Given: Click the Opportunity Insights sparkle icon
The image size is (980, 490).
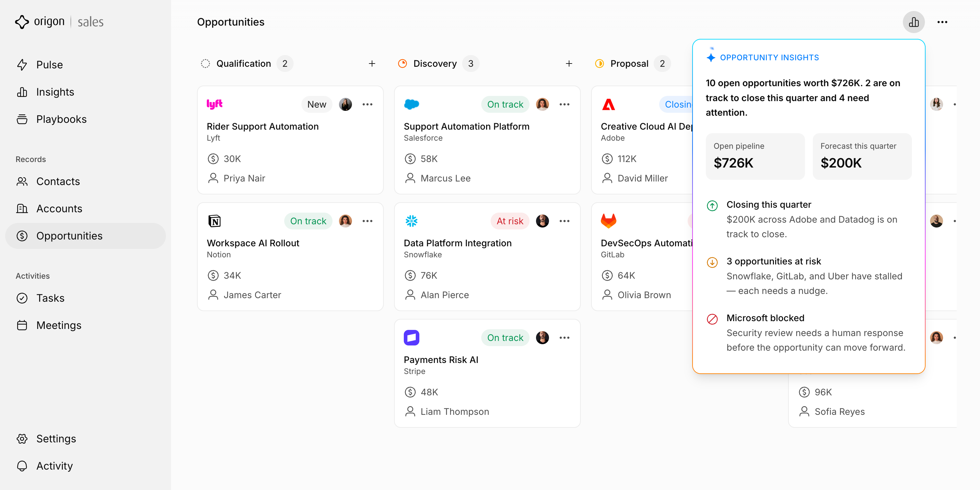Looking at the screenshot, I should click(x=711, y=57).
